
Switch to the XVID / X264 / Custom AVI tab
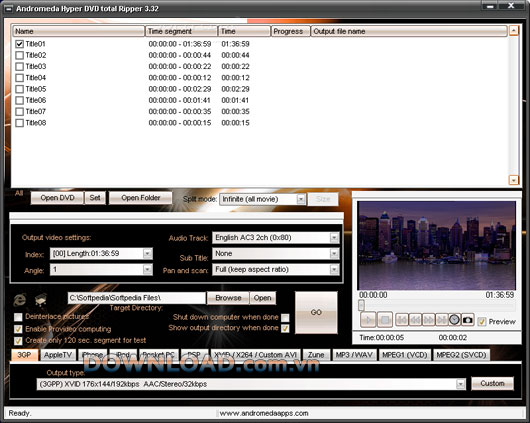pyautogui.click(x=256, y=355)
